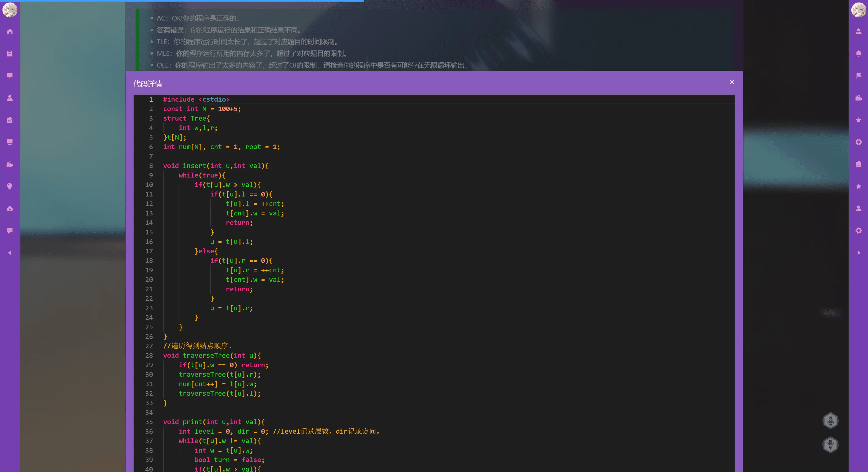This screenshot has width=868, height=472.
Task: Click the rocket back-to-top floating button
Action: pyautogui.click(x=830, y=421)
